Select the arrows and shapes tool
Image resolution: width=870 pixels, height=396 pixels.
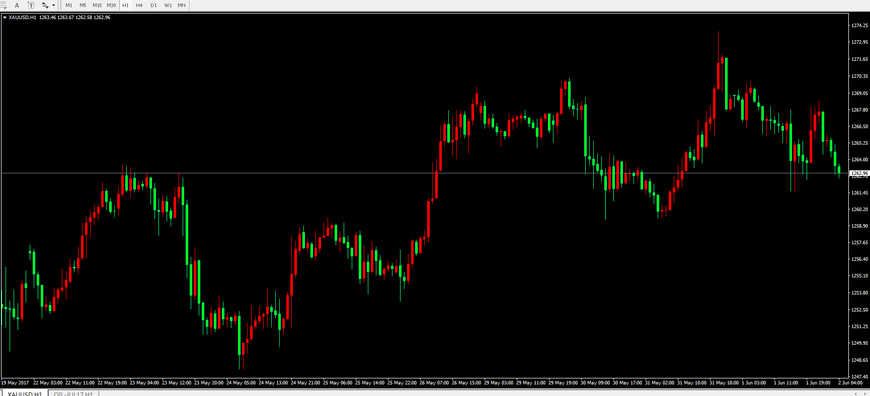point(45,5)
